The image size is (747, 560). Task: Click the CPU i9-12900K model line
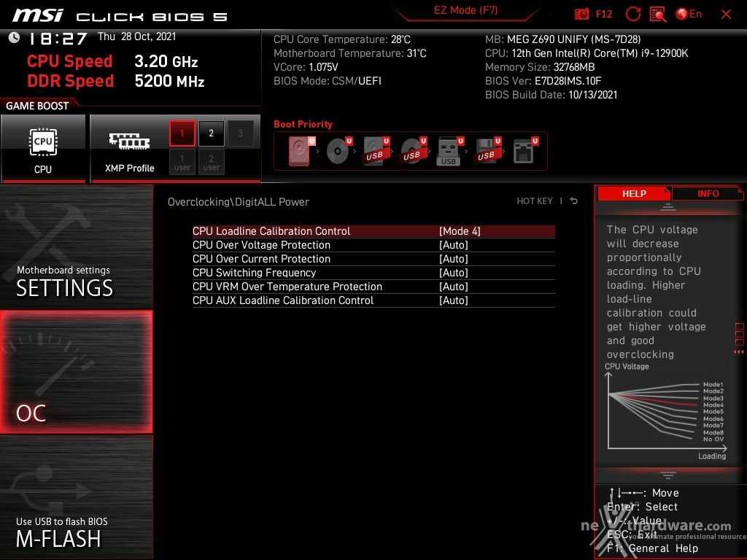tap(587, 53)
